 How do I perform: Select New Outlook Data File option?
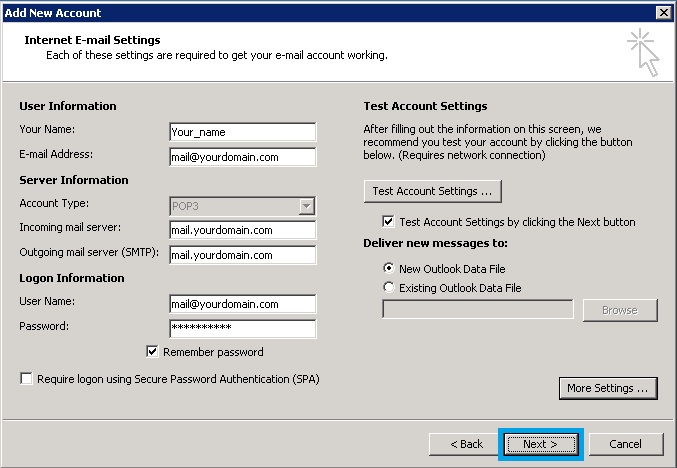point(389,268)
